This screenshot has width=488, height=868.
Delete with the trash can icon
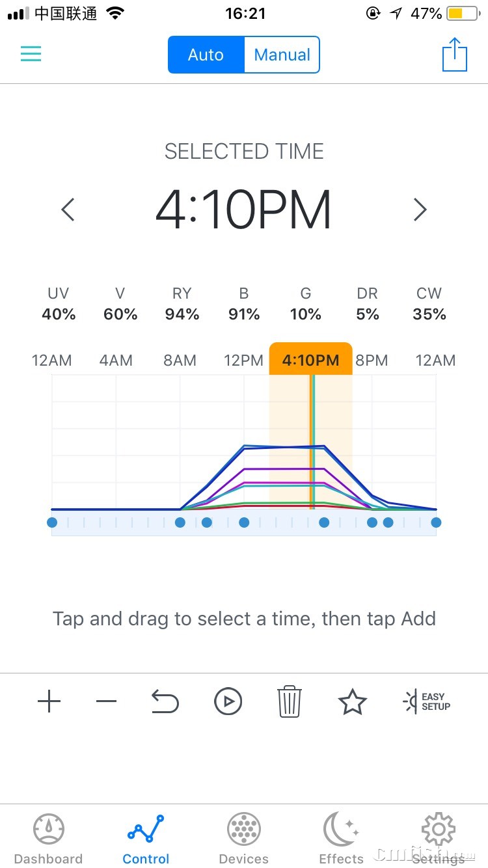pyautogui.click(x=290, y=701)
